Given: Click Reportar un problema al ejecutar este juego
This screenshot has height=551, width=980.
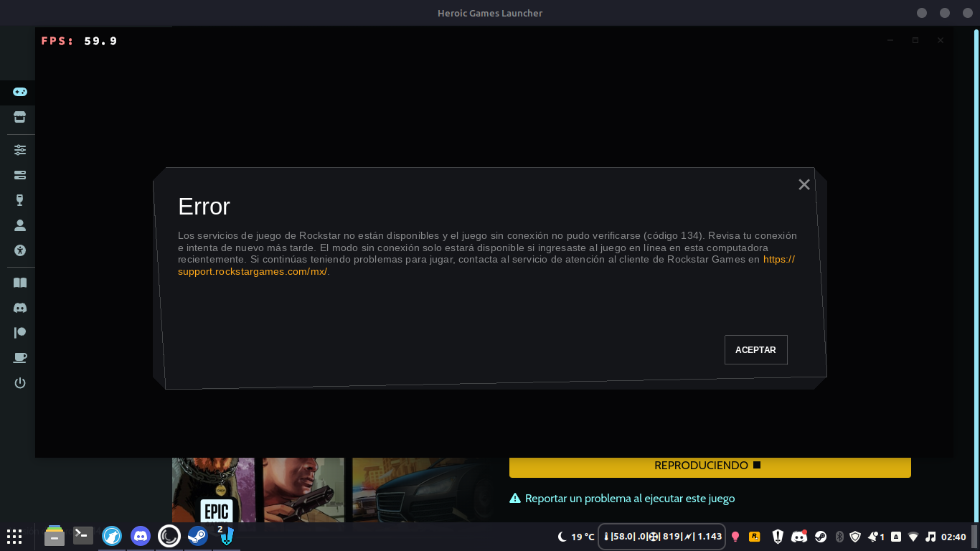Looking at the screenshot, I should click(x=622, y=498).
